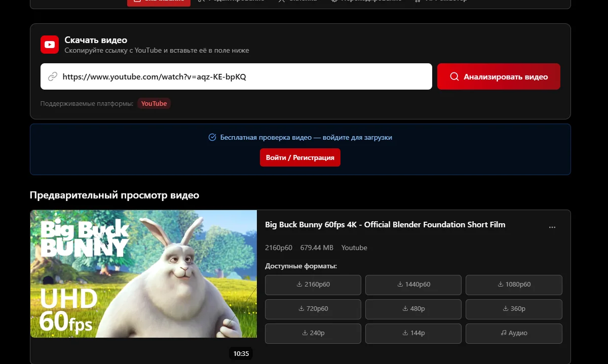Click the 10:35 duration badge
The height and width of the screenshot is (364, 608).
pos(241,353)
